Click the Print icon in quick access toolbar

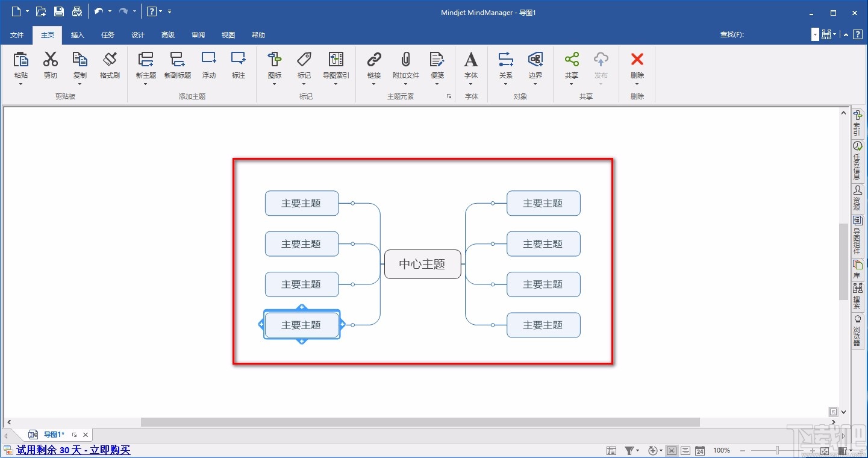coord(76,11)
